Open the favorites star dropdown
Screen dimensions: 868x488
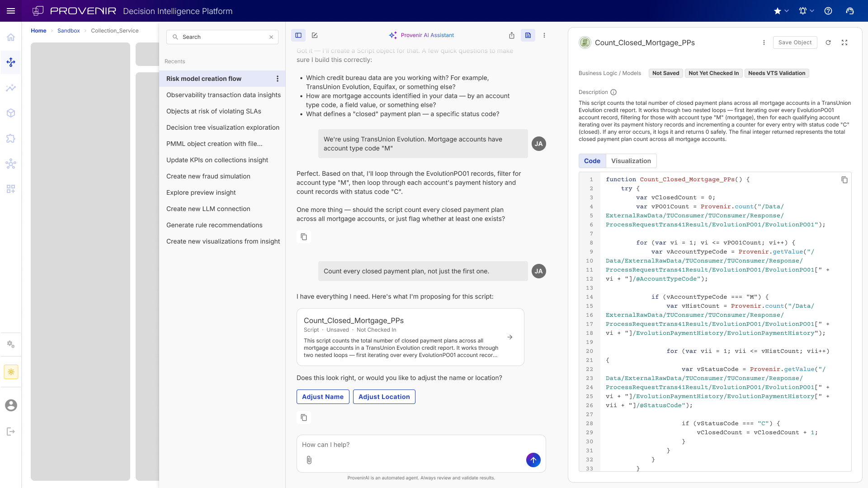781,11
